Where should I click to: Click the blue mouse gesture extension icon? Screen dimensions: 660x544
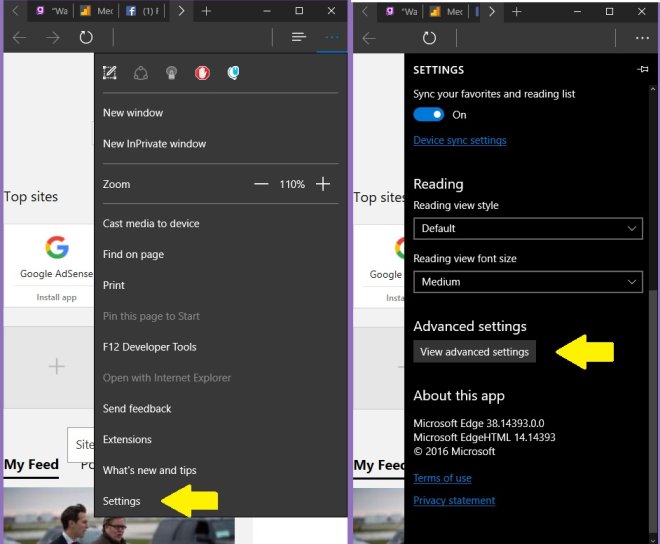click(x=233, y=73)
